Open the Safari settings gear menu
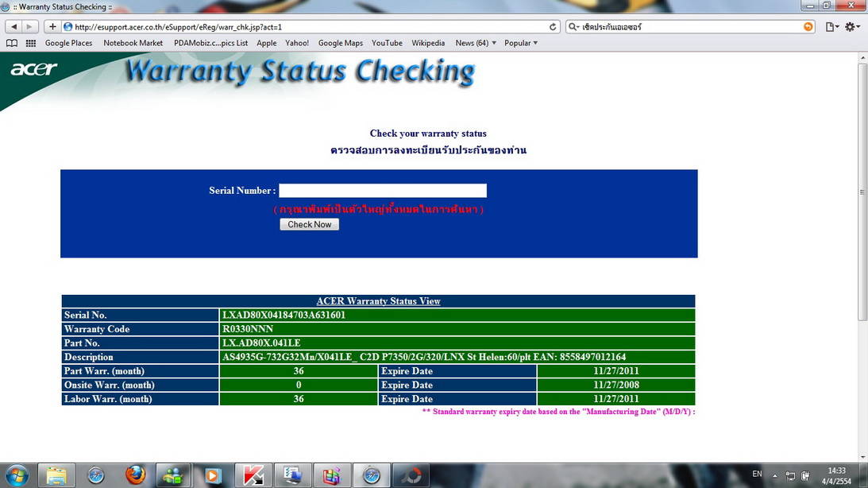 tap(852, 27)
